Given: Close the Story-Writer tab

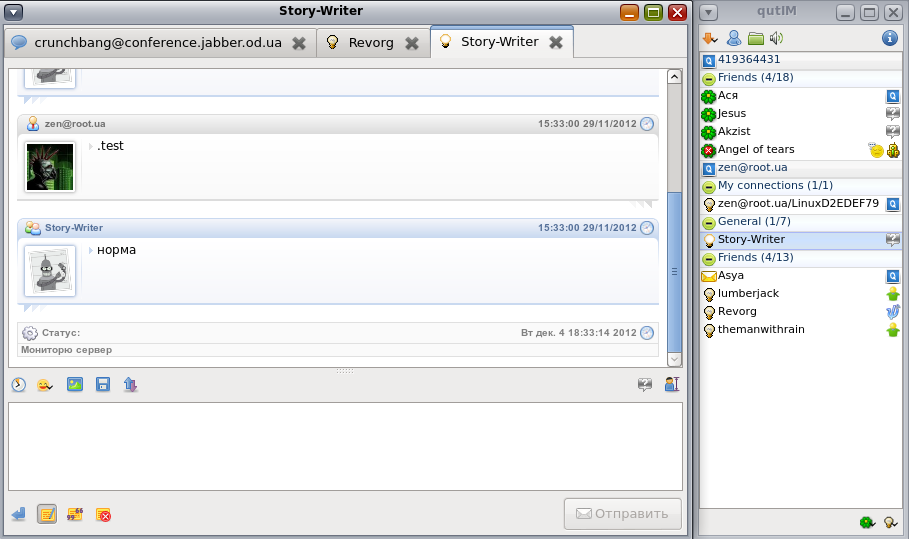Looking at the screenshot, I should [x=556, y=42].
